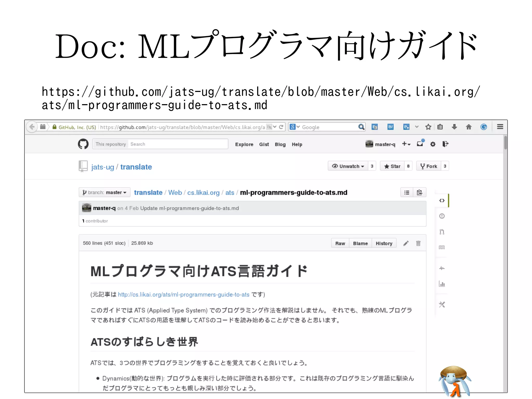Open the Gist menu item
The width and height of the screenshot is (532, 399).
(x=264, y=144)
